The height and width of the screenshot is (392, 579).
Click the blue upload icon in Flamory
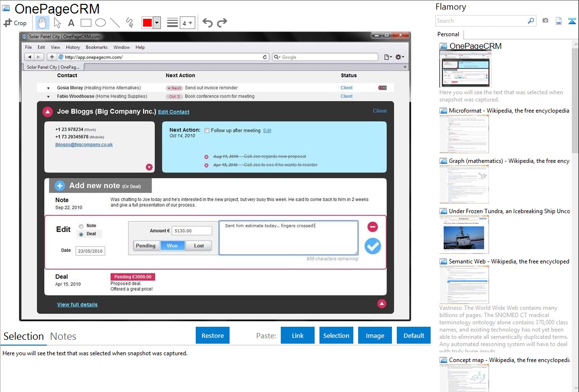pyautogui.click(x=572, y=21)
